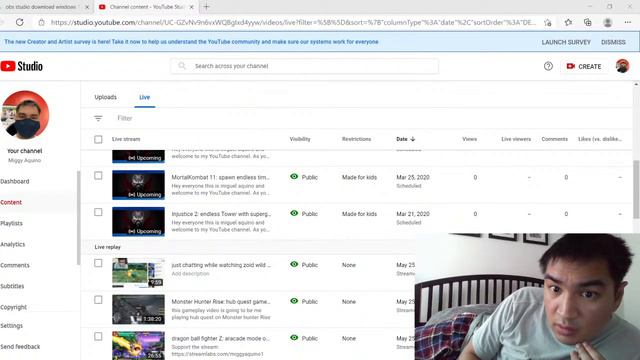Click the browser favorites star icon

(568, 22)
